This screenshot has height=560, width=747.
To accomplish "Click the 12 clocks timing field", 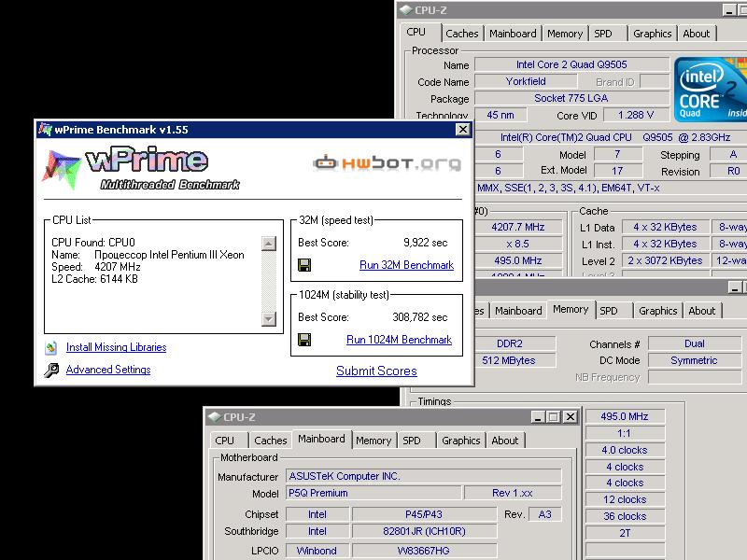I will (625, 499).
